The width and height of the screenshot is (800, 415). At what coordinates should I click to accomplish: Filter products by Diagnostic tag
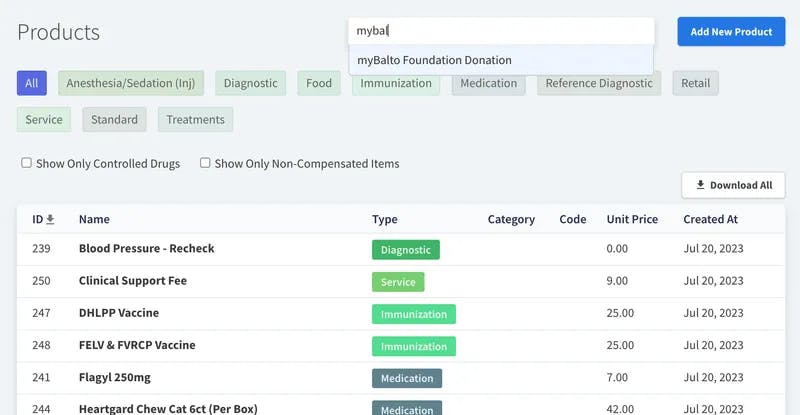tap(251, 83)
